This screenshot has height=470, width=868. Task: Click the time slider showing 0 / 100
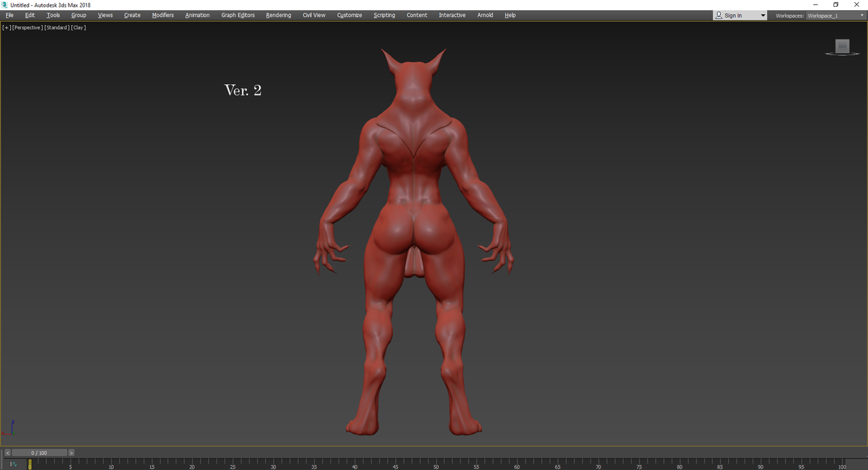[39, 452]
